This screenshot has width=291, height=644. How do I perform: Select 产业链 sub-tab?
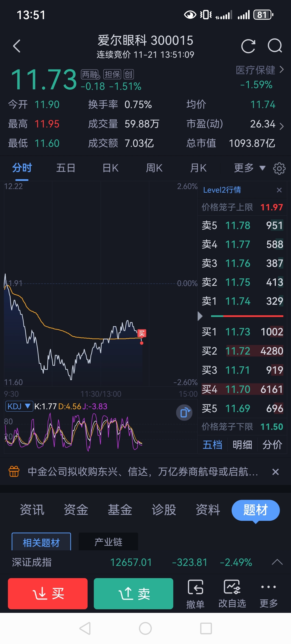108,541
